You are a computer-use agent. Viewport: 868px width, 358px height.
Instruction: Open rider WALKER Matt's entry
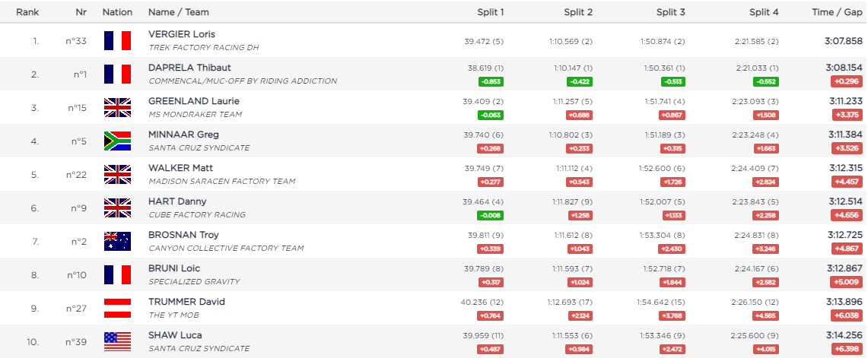click(180, 168)
